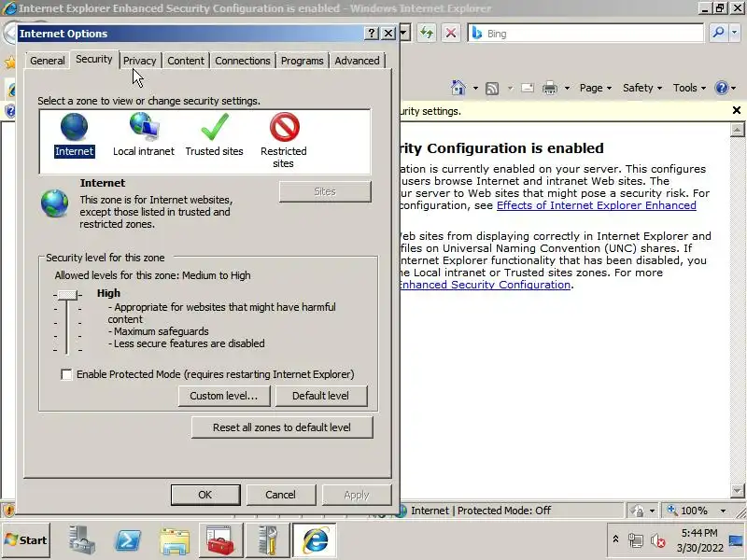Image resolution: width=747 pixels, height=560 pixels.
Task: Open the Enhanced Security Configuration link
Action: tap(485, 285)
